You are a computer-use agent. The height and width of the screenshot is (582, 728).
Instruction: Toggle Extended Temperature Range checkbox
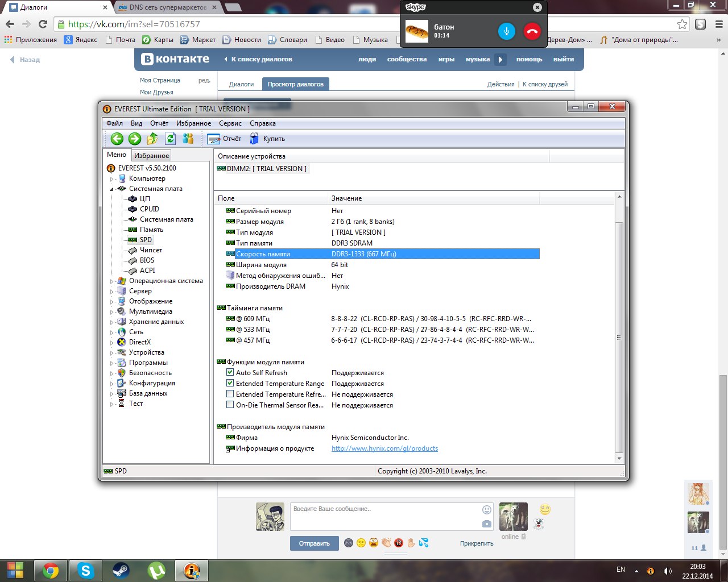pos(230,383)
